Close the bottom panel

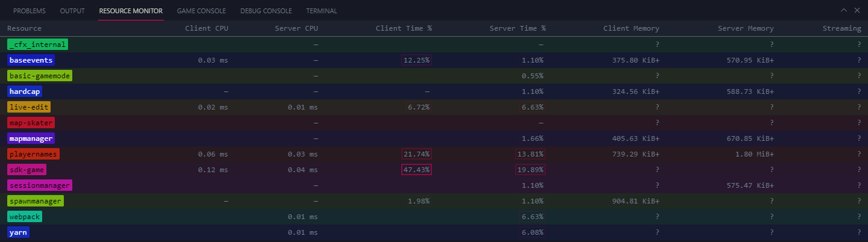[858, 10]
